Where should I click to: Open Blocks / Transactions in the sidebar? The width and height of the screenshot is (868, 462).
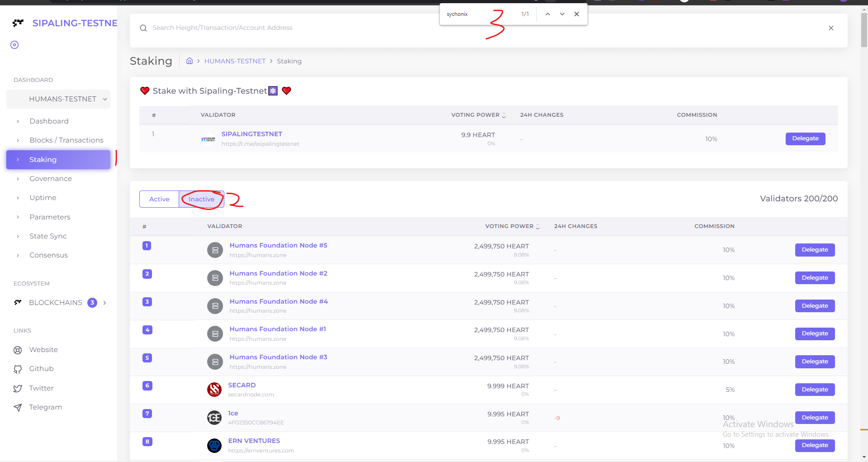click(x=66, y=140)
